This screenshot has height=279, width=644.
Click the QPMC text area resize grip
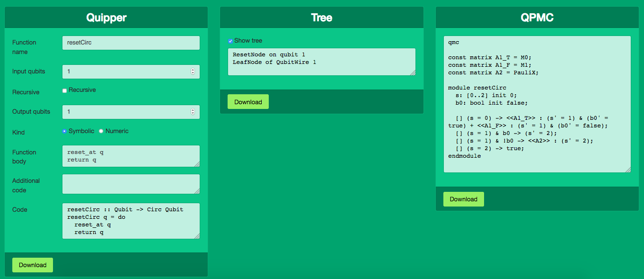coord(628,170)
